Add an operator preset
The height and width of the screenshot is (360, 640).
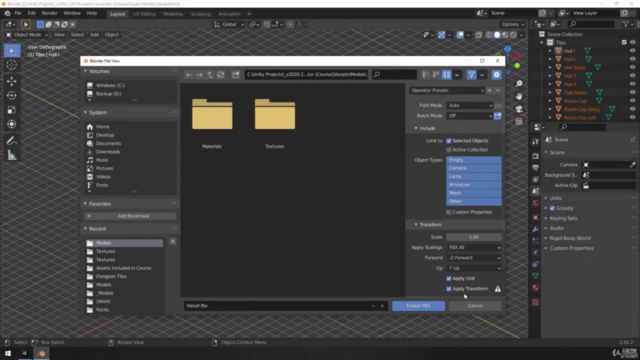[489, 90]
